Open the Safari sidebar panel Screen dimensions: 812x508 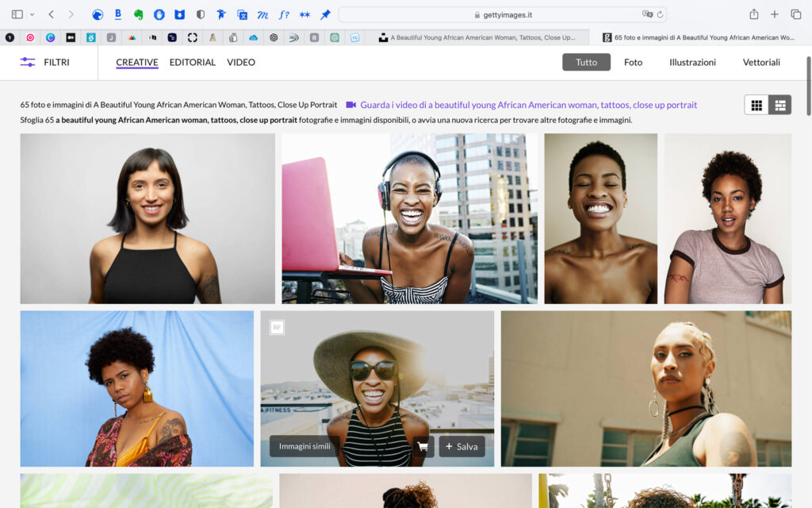(17, 14)
